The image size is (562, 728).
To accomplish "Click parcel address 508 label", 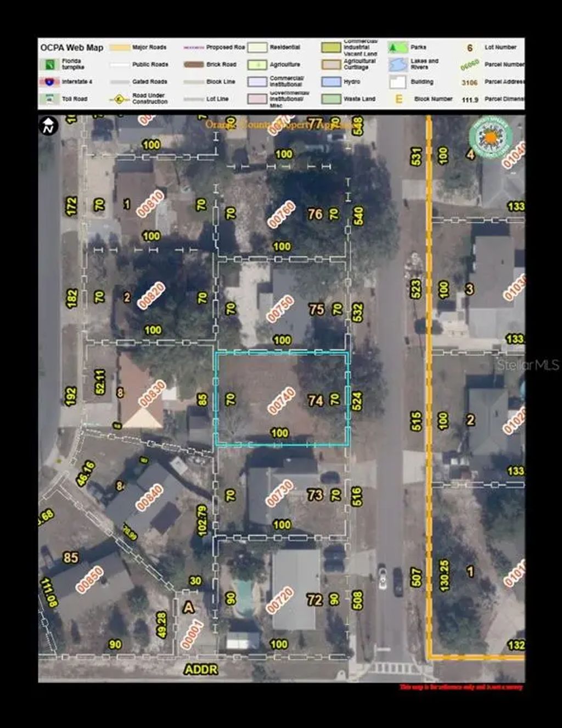I will click(357, 600).
